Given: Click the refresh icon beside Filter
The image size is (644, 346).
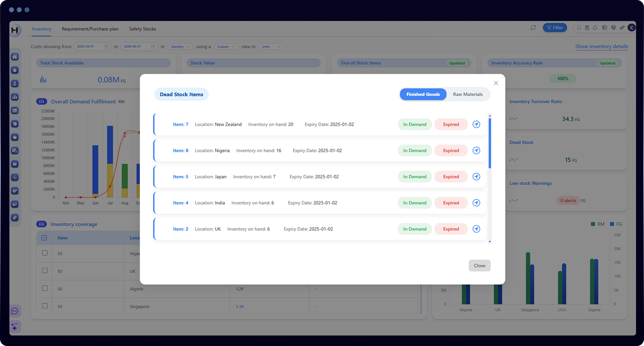Looking at the screenshot, I should tap(533, 28).
